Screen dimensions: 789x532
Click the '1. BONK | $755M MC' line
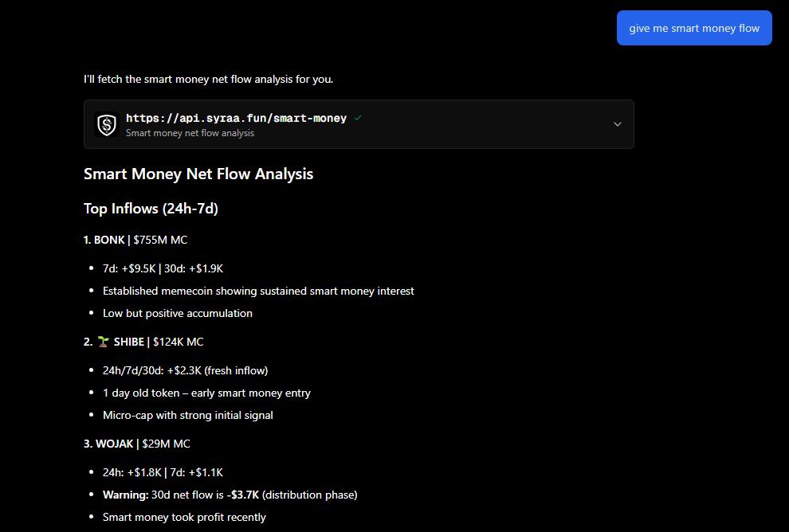coord(135,241)
